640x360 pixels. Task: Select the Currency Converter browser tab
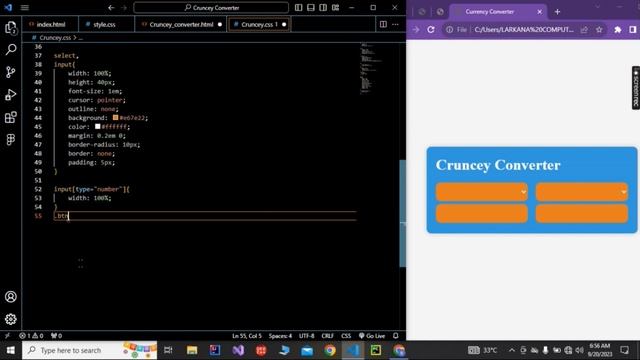pos(497,12)
